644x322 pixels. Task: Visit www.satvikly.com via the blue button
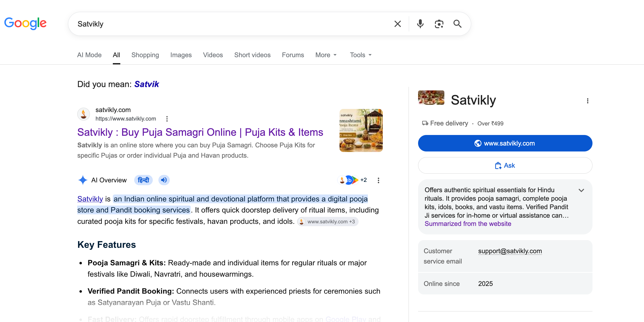click(505, 143)
